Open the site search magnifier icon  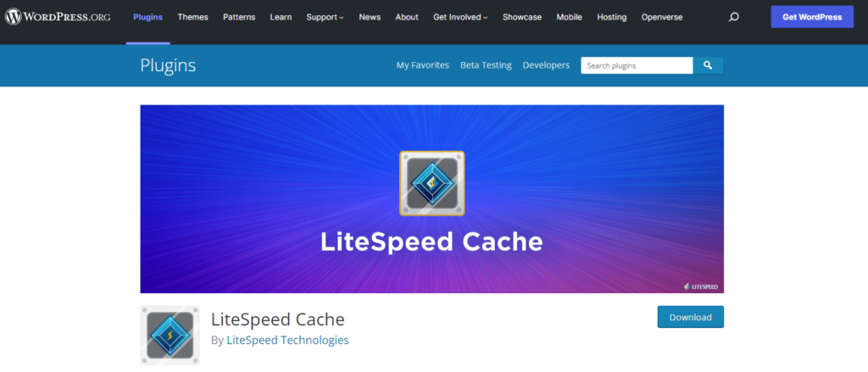click(x=734, y=17)
